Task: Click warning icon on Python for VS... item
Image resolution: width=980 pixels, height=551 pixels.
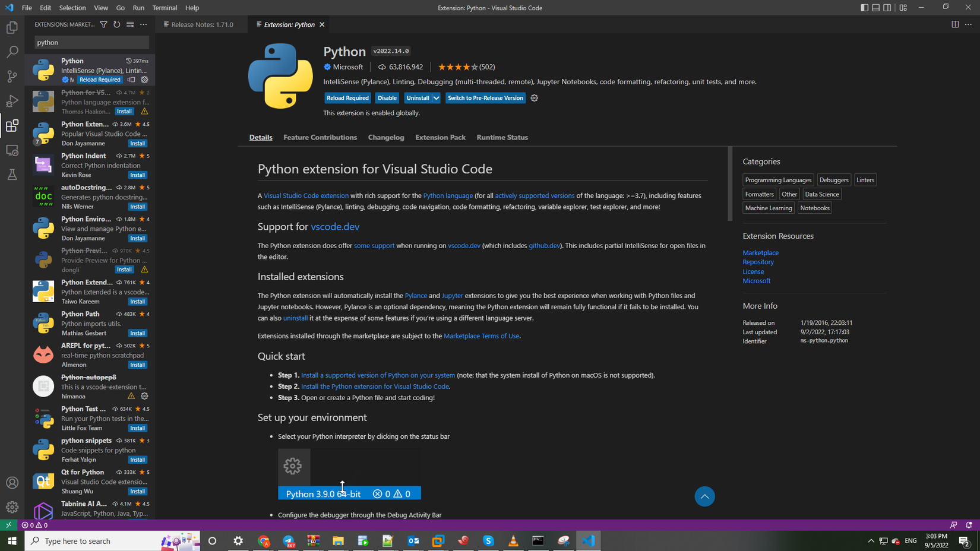Action: tap(144, 111)
